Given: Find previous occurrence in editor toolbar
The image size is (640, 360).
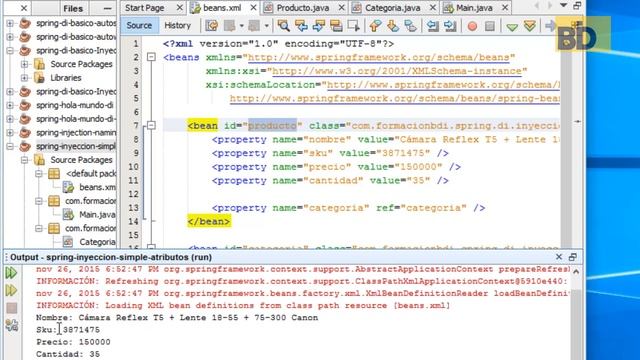Looking at the screenshot, I should pyautogui.click(x=301, y=26).
